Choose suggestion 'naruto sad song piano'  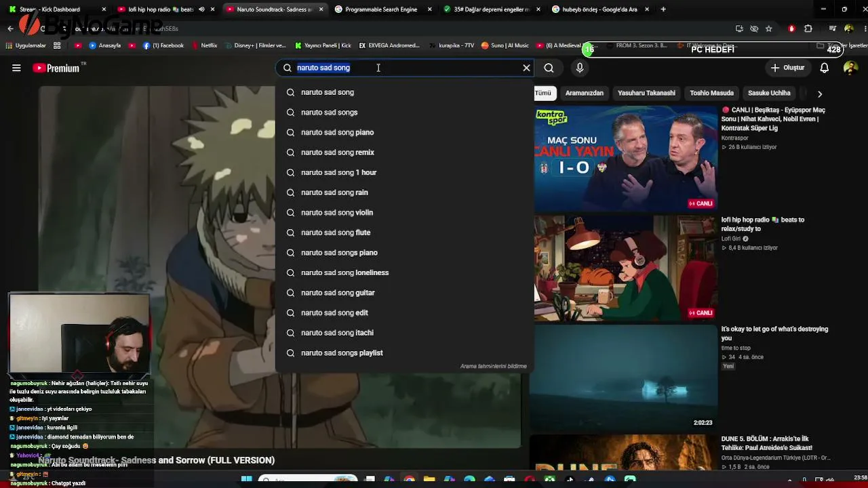pos(404,132)
